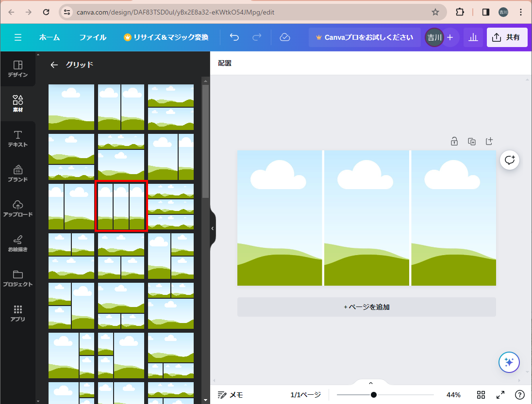The height and width of the screenshot is (404, 532).
Task: Expand the page thumbnails drawer chevron
Action: pos(371,383)
